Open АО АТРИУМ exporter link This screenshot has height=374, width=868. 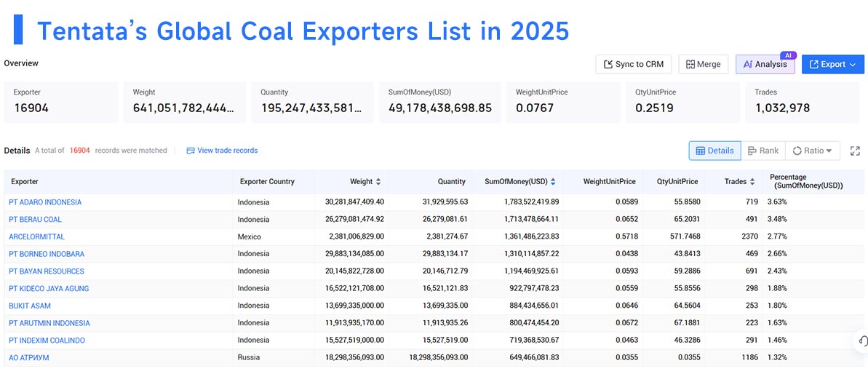coord(29,357)
